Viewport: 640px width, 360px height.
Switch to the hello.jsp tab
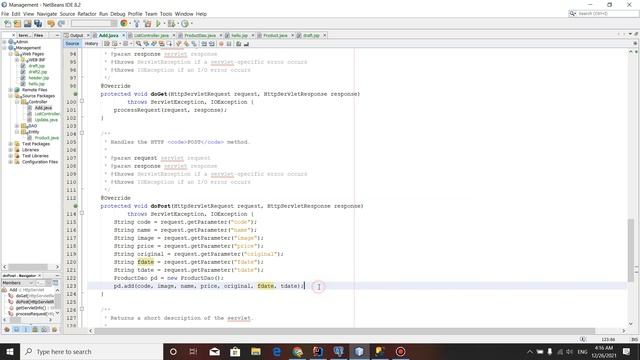tap(240, 36)
